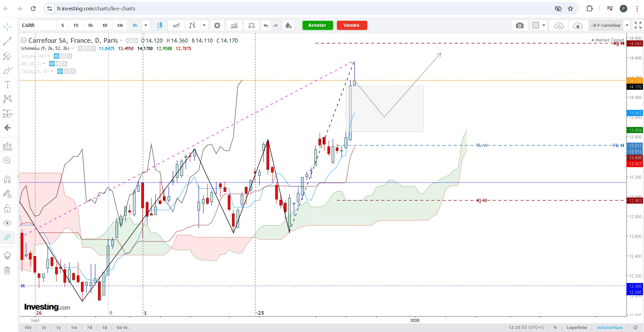This screenshot has height=332, width=644.
Task: Click the CARR symbol search field
Action: (38, 25)
